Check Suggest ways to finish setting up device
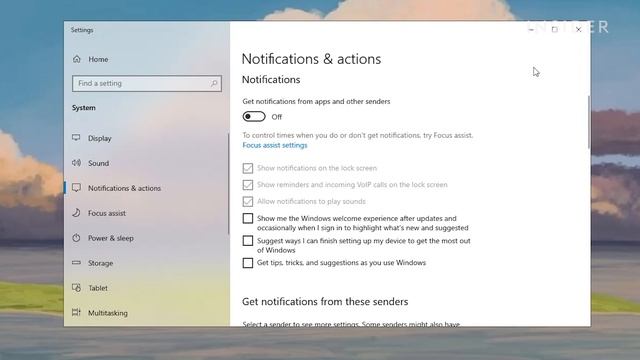This screenshot has height=360, width=640. 248,241
